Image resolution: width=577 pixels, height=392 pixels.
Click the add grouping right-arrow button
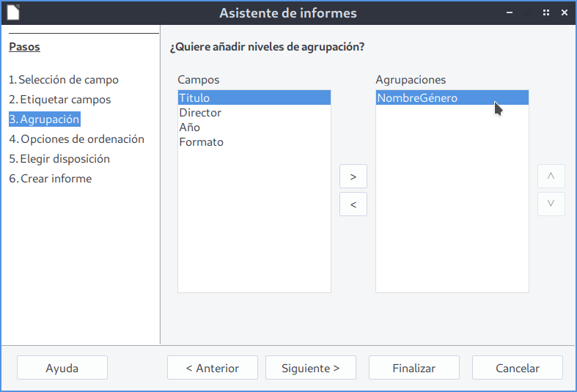(353, 177)
